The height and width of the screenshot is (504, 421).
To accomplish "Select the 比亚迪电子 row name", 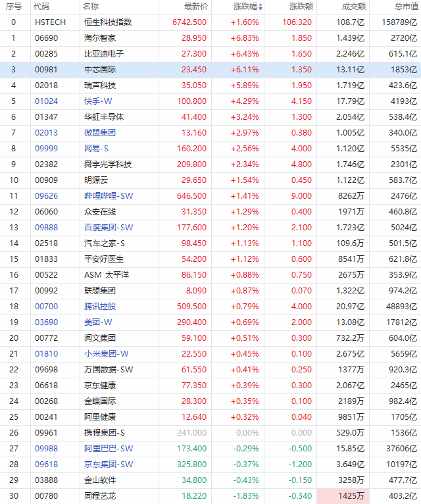I will 104,54.
